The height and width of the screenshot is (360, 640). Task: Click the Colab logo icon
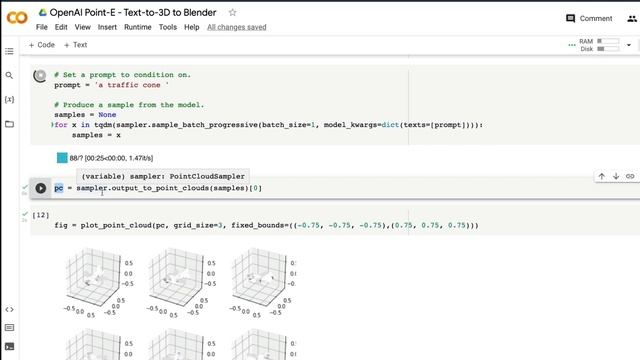[17, 18]
